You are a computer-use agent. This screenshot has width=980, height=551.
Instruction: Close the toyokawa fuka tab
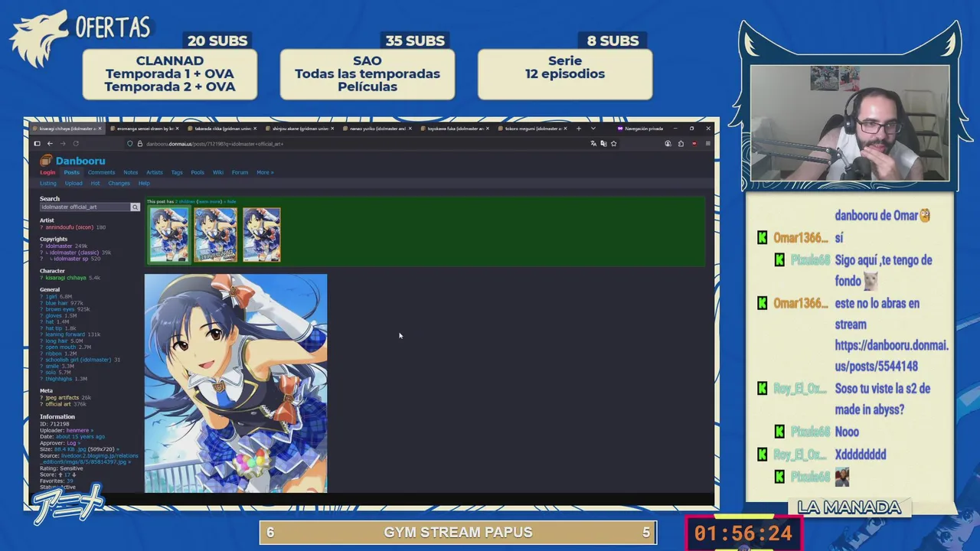(488, 129)
